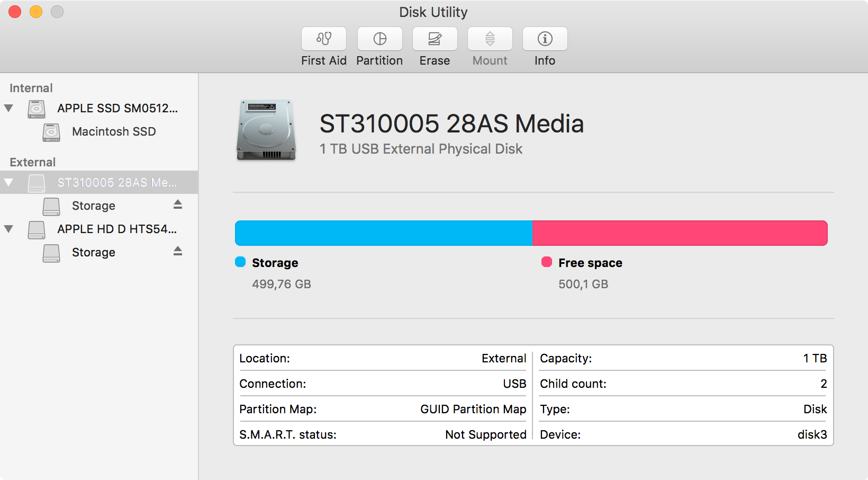Select the APPLE SSD SM0512 disk
The height and width of the screenshot is (480, 868).
[x=117, y=108]
